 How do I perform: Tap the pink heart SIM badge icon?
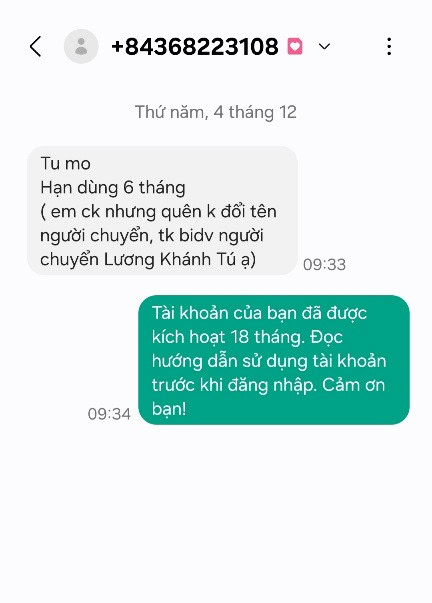point(295,47)
